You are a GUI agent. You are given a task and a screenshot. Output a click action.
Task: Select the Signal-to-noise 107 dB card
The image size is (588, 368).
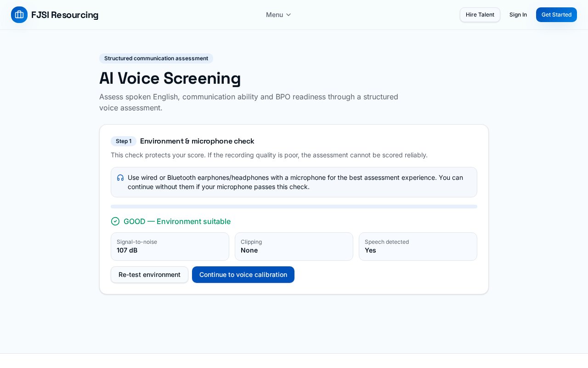click(x=170, y=247)
